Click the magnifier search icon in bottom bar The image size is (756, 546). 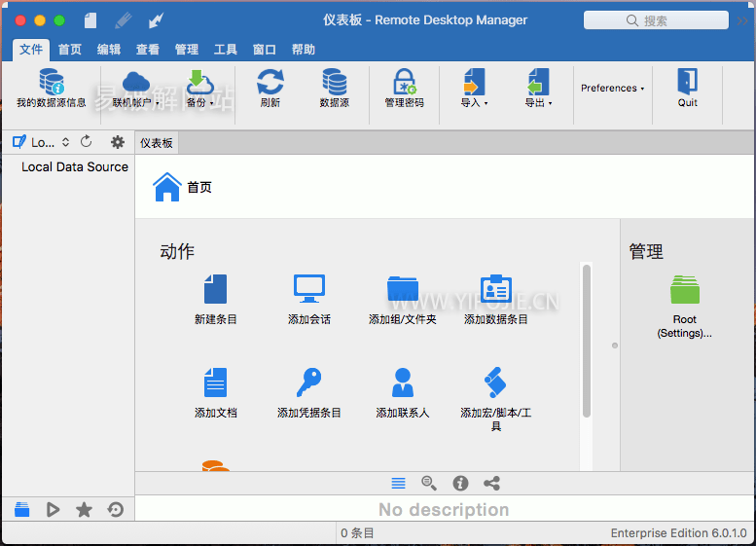[429, 484]
